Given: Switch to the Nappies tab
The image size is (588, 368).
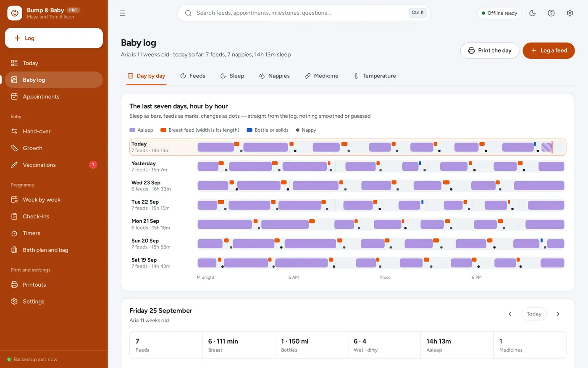Looking at the screenshot, I should click(x=274, y=76).
